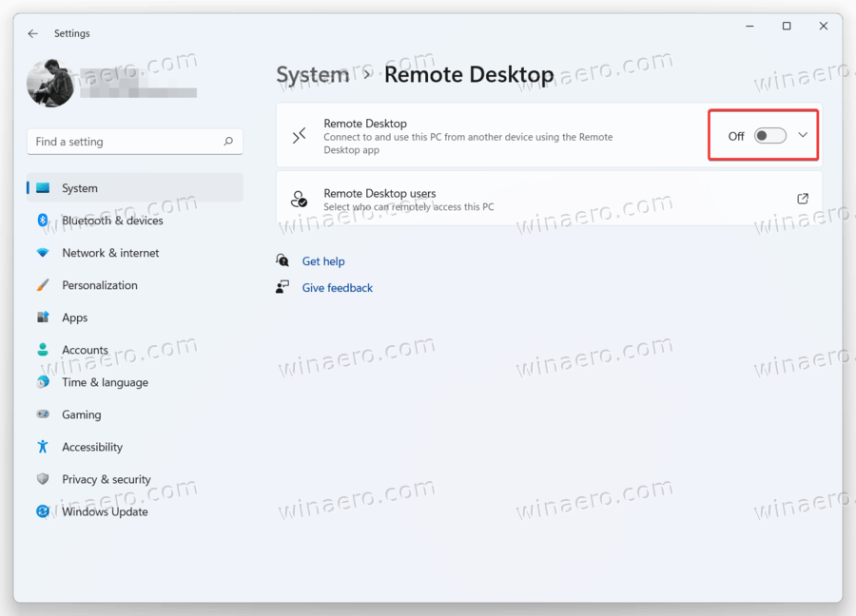This screenshot has width=856, height=616.
Task: Close the Settings window
Action: tap(824, 26)
